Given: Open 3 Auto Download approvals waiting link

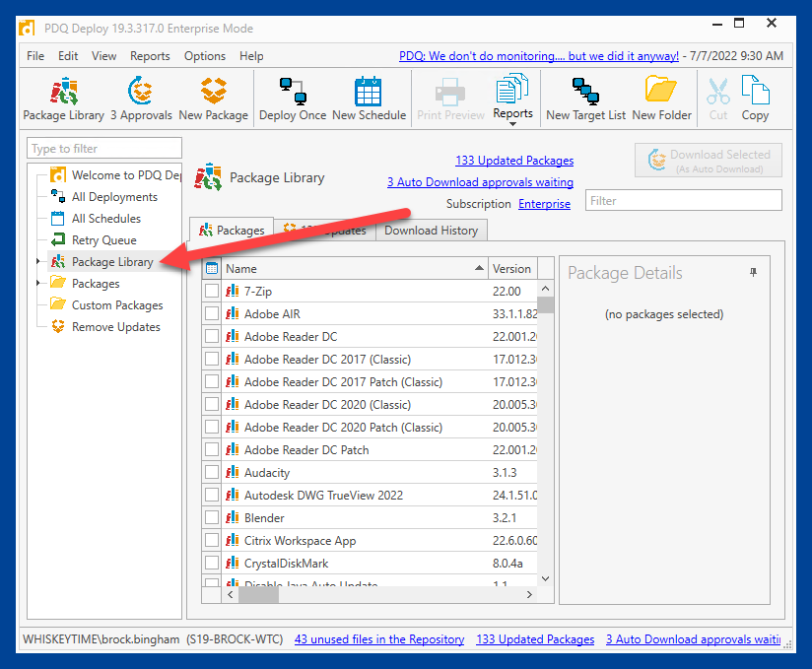Looking at the screenshot, I should [x=480, y=182].
